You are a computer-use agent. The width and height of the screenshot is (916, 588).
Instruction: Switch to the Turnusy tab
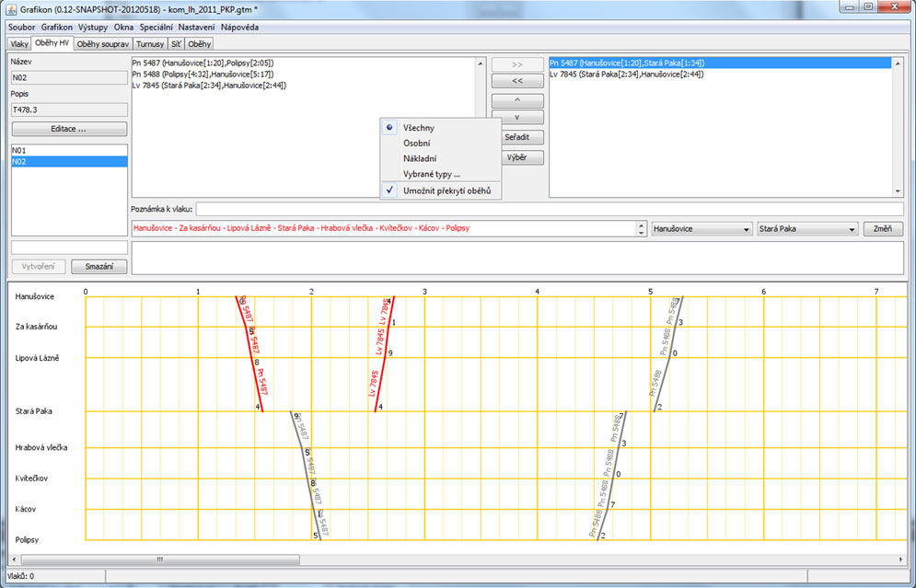tap(150, 44)
